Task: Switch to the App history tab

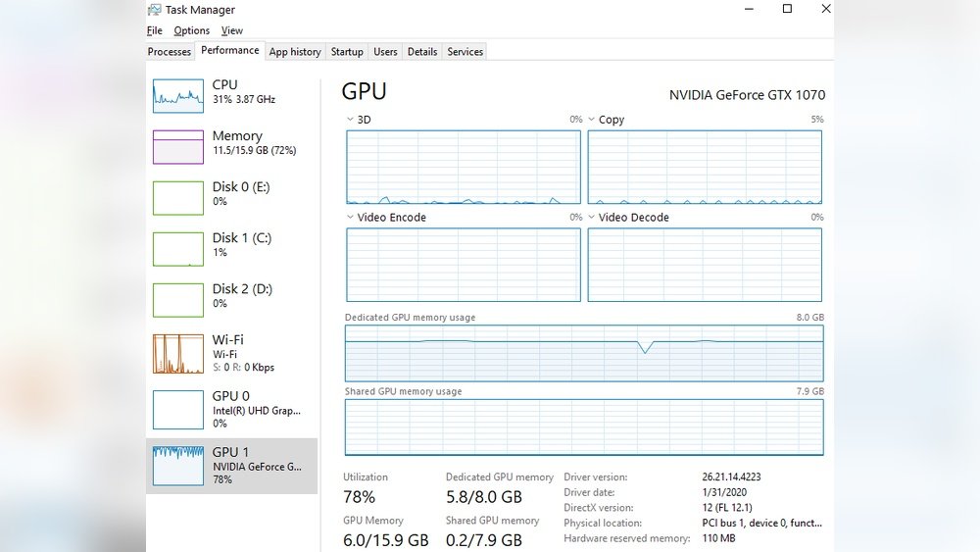Action: point(295,52)
